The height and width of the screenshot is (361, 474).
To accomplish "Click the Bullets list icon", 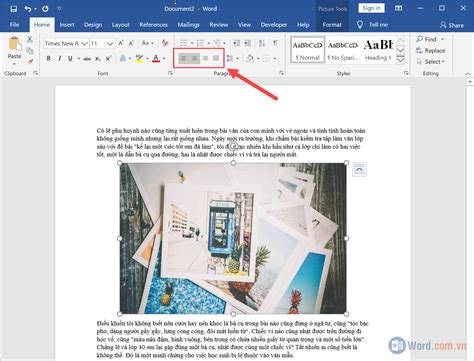I will tap(183, 43).
